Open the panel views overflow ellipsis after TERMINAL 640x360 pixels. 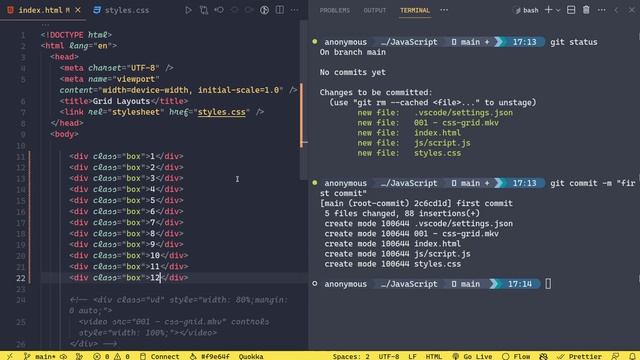444,10
